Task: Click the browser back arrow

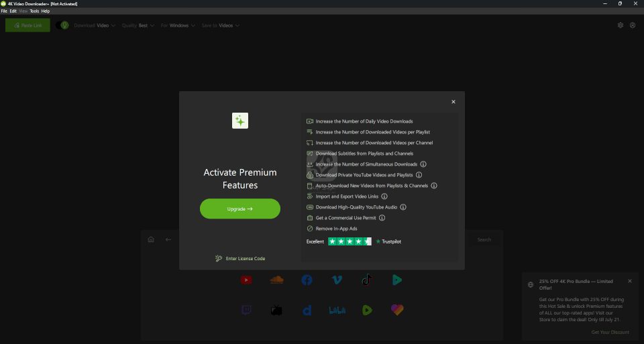Action: [168, 239]
